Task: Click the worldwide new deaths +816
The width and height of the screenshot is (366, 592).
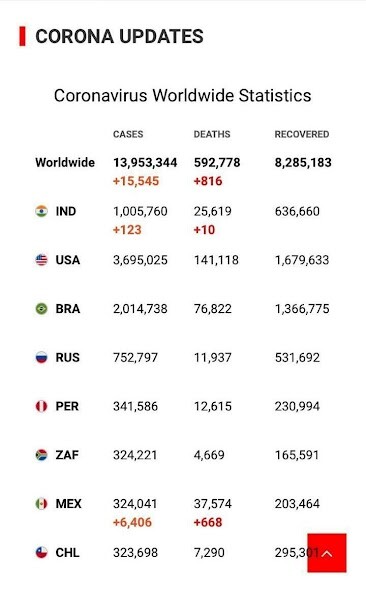Action: coord(208,181)
